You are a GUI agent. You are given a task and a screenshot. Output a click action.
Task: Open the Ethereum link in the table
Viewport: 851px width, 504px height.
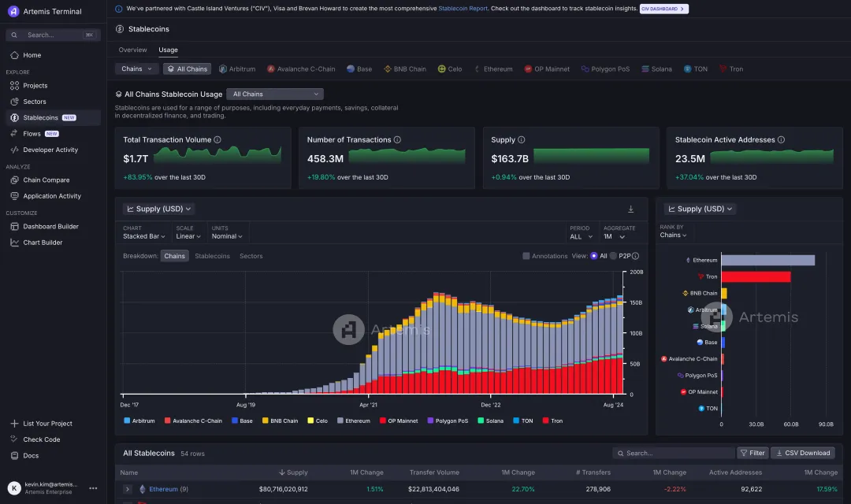pyautogui.click(x=163, y=489)
